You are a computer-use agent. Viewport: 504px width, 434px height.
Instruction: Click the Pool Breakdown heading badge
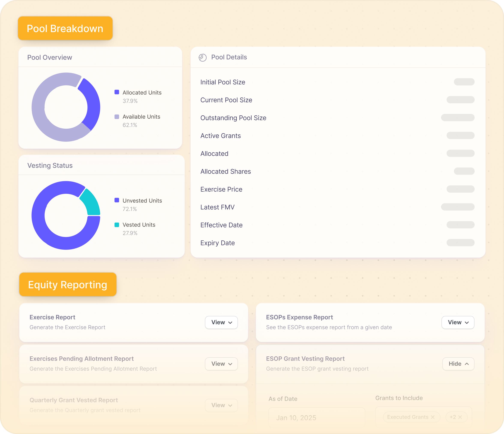(x=65, y=29)
